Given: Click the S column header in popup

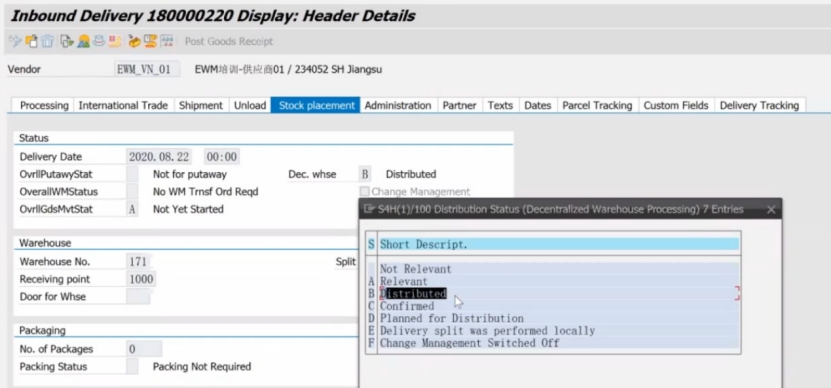Looking at the screenshot, I should [x=372, y=244].
